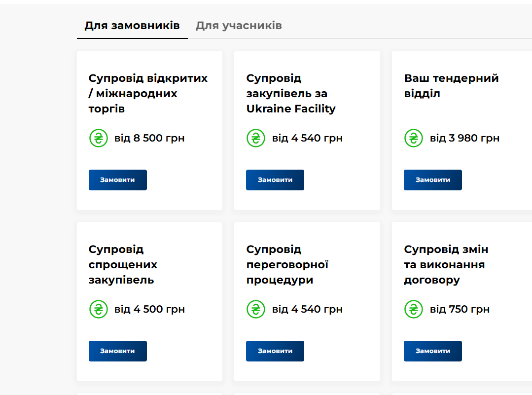532x395 pixels.
Task: Order the «Ваш тендерний відділ» service
Action: (433, 180)
